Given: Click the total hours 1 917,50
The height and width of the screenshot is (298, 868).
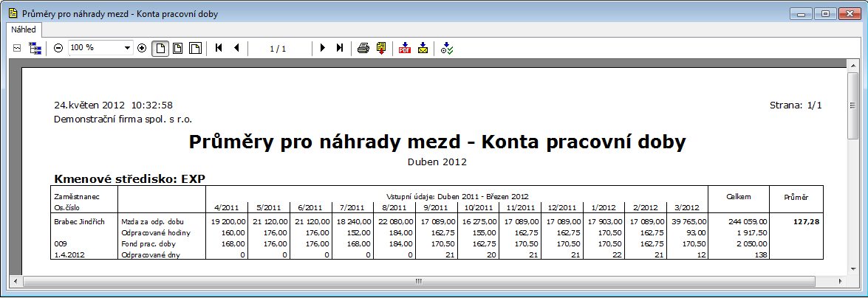Looking at the screenshot, I should point(751,233).
